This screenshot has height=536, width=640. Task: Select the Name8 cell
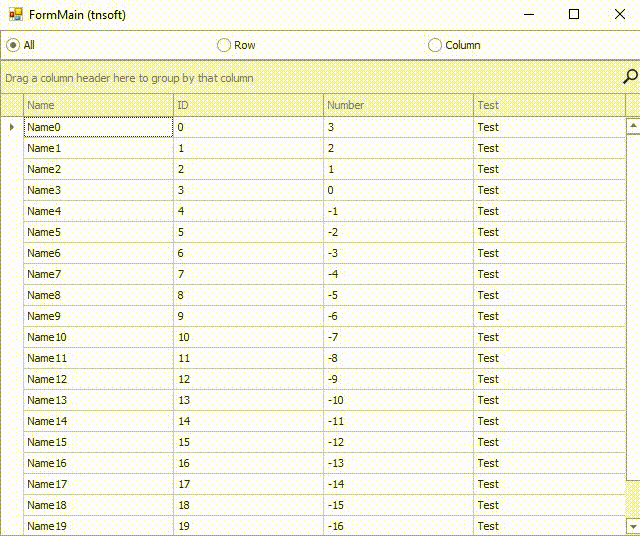click(98, 295)
